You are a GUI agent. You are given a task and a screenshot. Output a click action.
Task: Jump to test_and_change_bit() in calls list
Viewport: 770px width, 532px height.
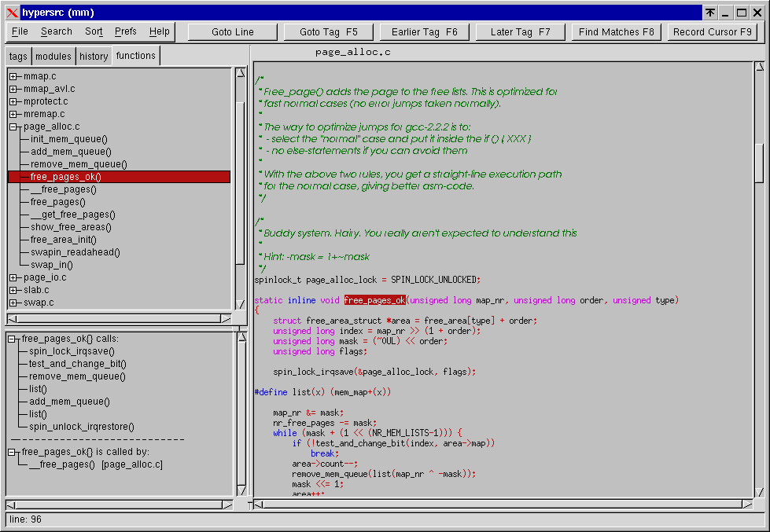(x=77, y=364)
